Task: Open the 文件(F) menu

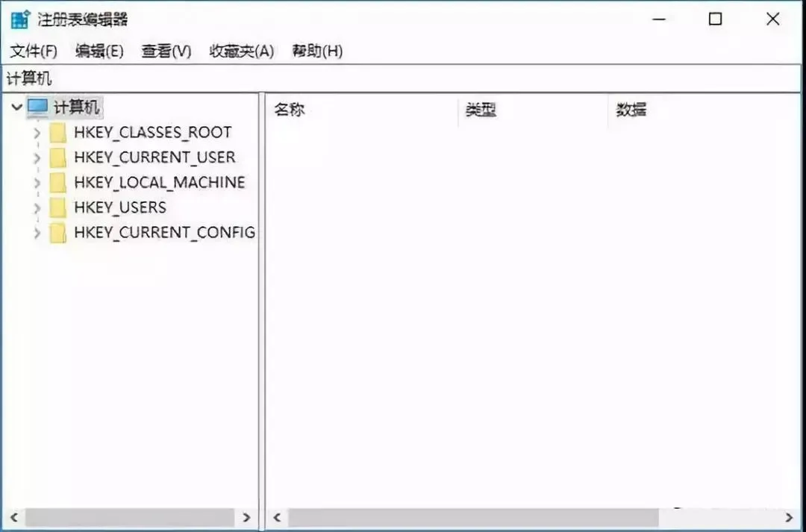Action: point(31,51)
